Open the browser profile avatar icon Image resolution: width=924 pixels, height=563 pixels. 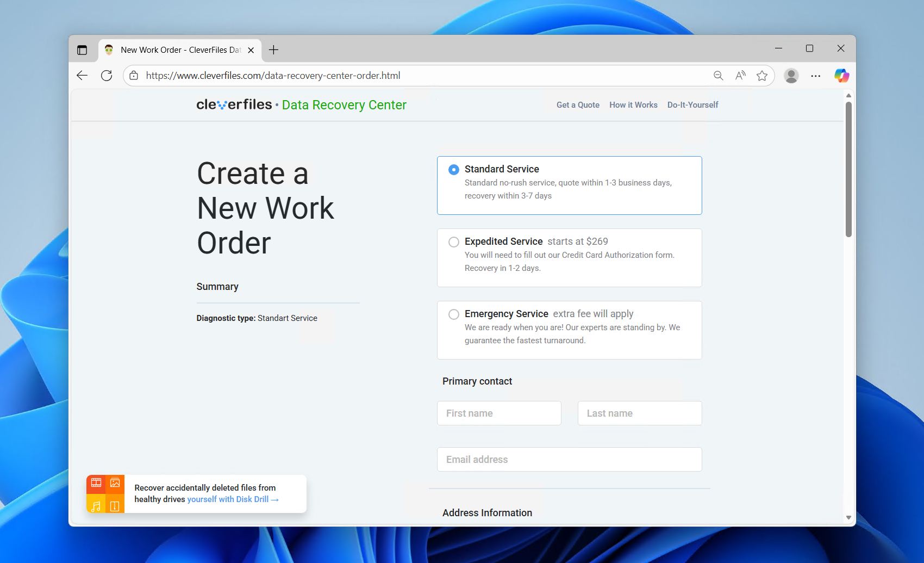coord(791,76)
